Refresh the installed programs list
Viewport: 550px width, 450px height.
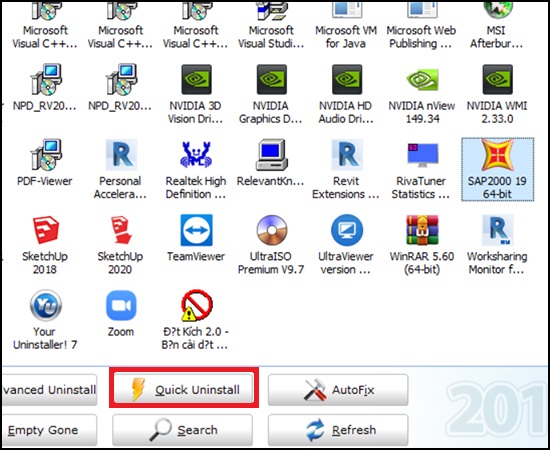(x=338, y=430)
